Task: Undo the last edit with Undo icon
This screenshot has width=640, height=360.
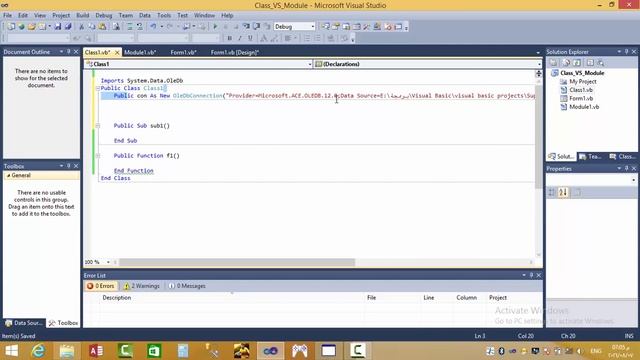Action: [x=153, y=27]
